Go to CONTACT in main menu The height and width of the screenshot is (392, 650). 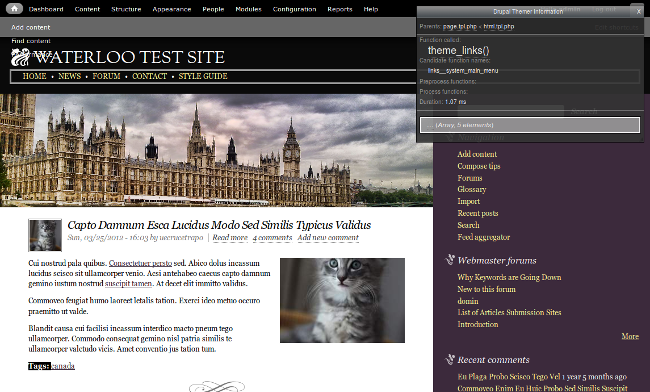(x=149, y=76)
